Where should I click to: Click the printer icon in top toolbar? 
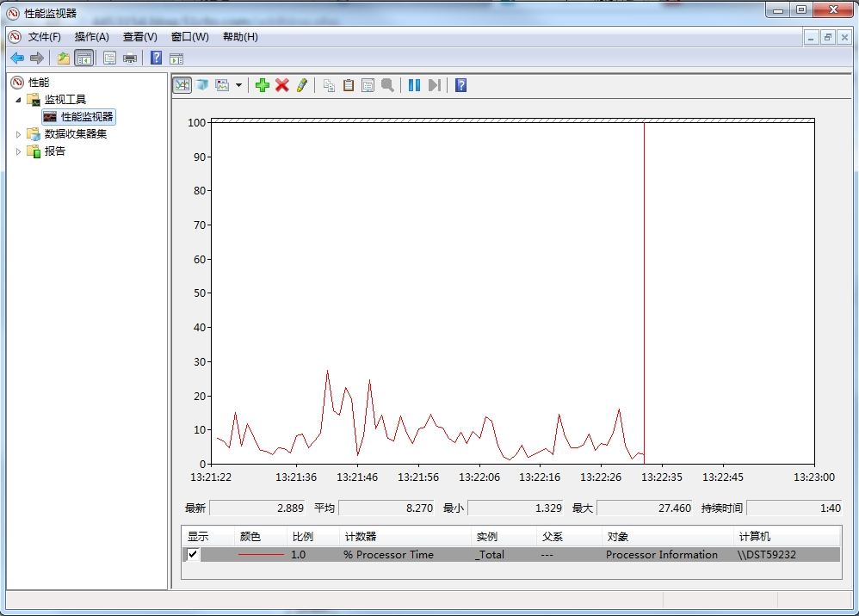[130, 58]
